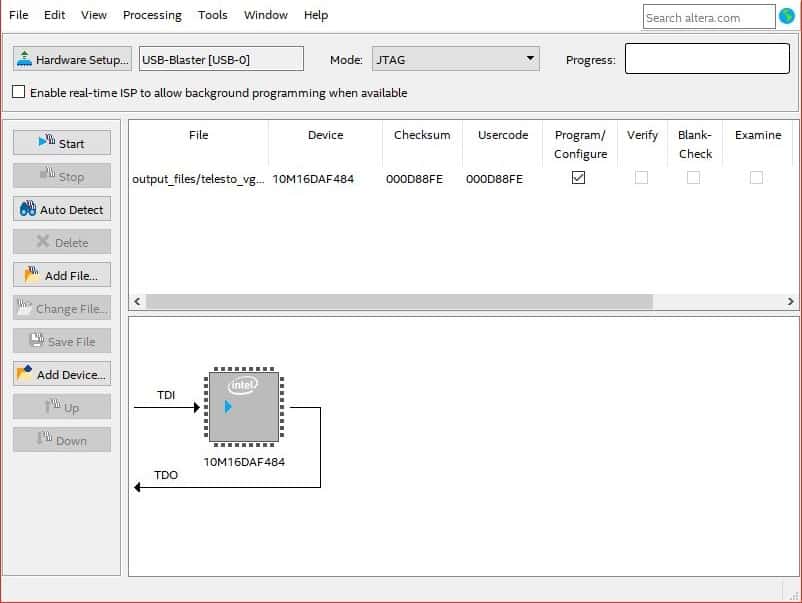
Task: Click the Search altera.com field
Action: (708, 17)
